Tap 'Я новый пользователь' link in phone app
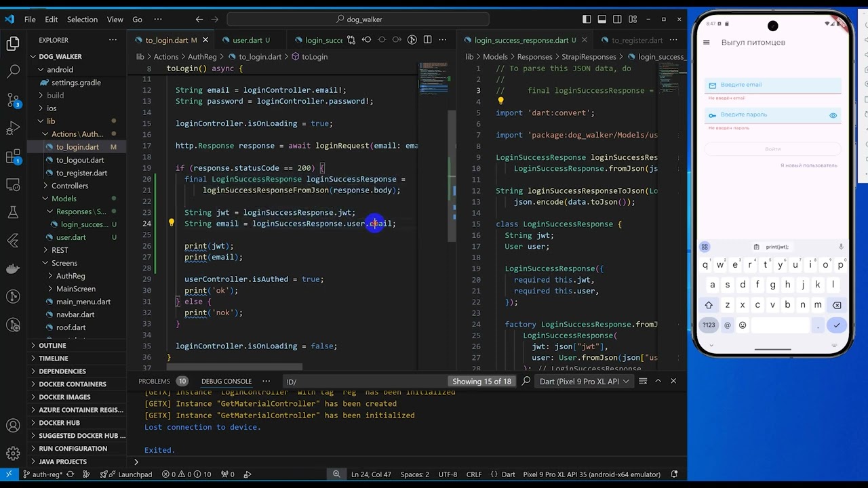 pyautogui.click(x=808, y=165)
